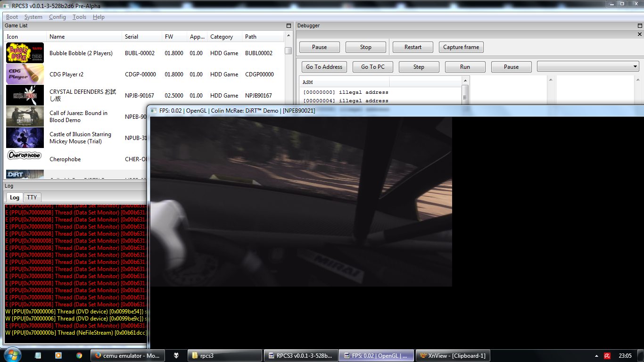Float the Debugger panel via its icon

(640, 25)
